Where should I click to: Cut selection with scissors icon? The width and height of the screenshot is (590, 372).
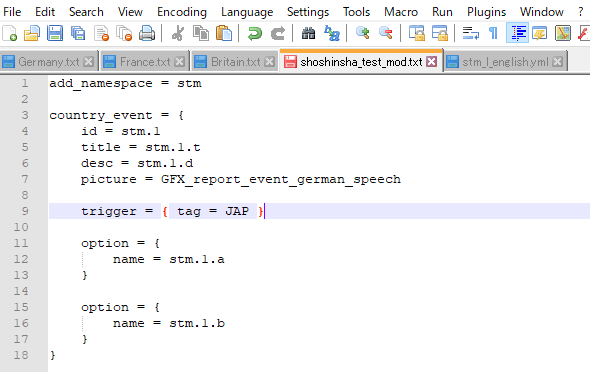[x=178, y=33]
